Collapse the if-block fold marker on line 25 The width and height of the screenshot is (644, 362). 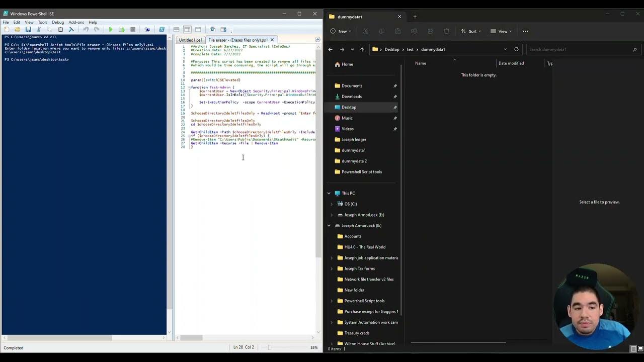pos(189,136)
